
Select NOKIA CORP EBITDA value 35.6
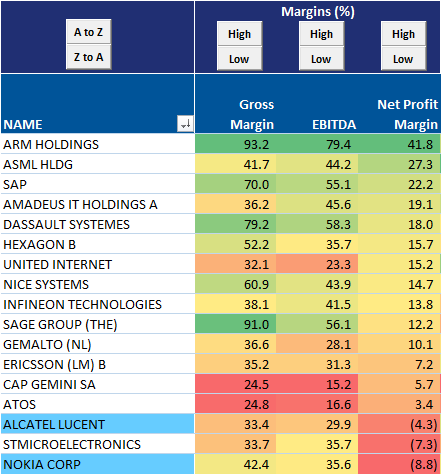[317, 464]
